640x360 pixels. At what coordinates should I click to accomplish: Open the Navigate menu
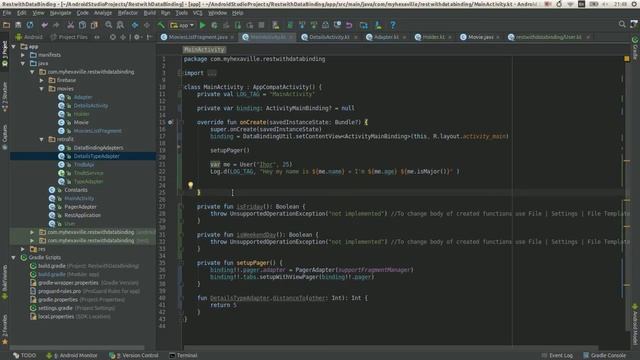pos(60,13)
